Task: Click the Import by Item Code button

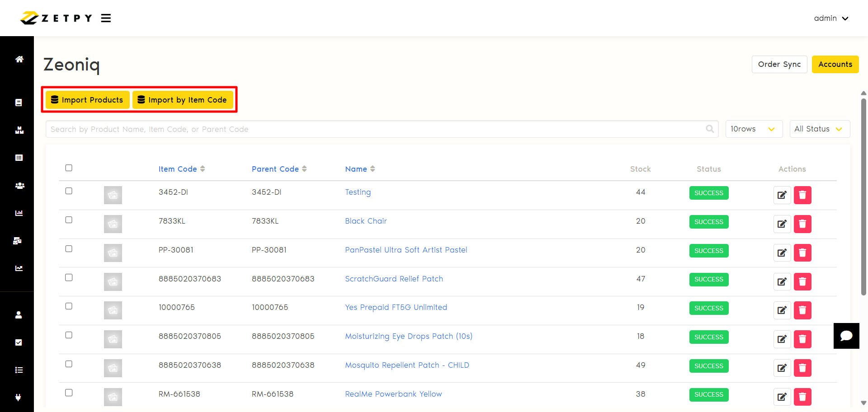Action: (183, 100)
